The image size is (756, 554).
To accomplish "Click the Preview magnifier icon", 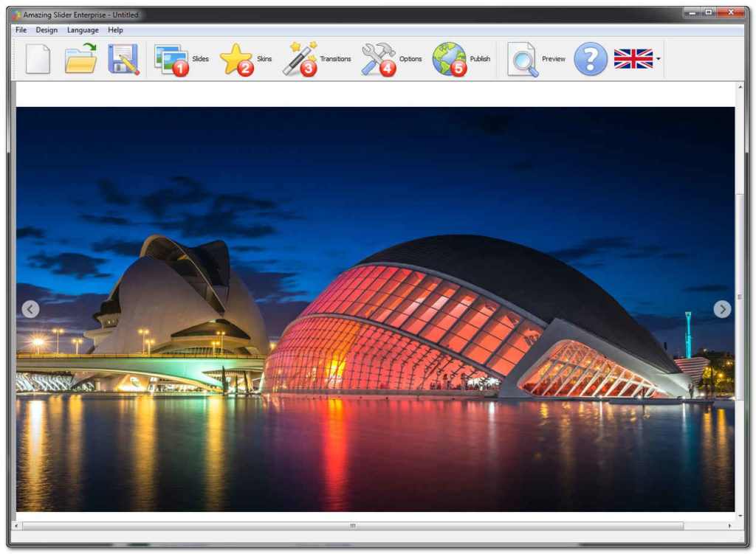I will coord(523,59).
